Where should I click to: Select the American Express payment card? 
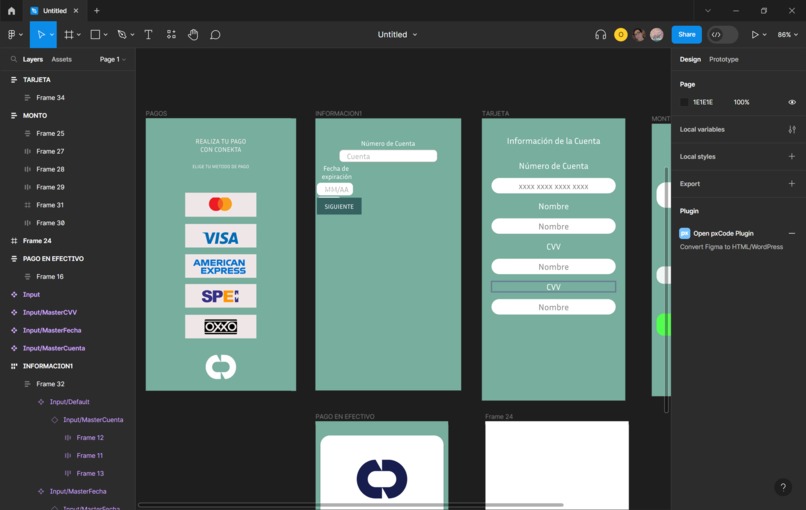coord(221,266)
